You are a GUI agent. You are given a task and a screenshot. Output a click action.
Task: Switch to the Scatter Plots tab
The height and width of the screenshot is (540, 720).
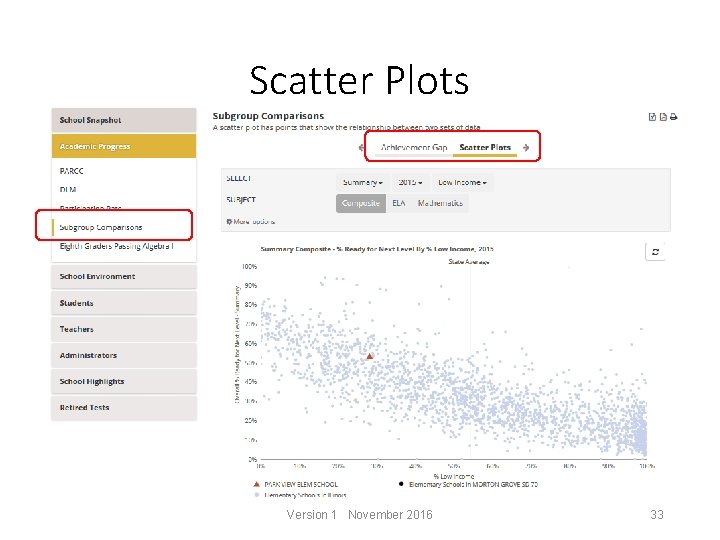pos(485,147)
